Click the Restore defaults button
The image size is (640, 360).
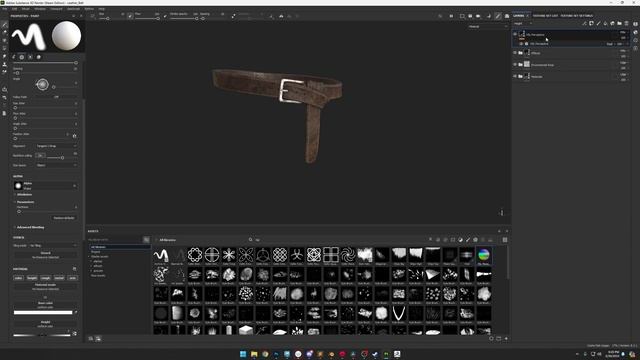[64, 218]
